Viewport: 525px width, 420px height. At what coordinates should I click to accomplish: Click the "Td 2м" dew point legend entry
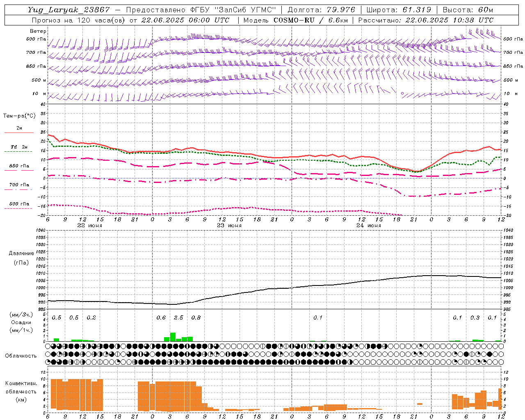(19, 147)
